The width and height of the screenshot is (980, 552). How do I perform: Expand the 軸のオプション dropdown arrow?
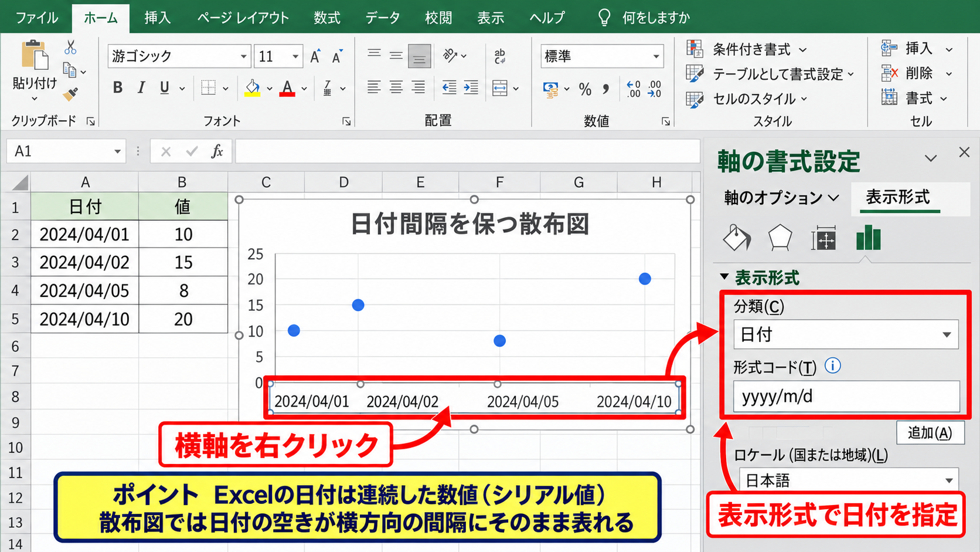(833, 198)
